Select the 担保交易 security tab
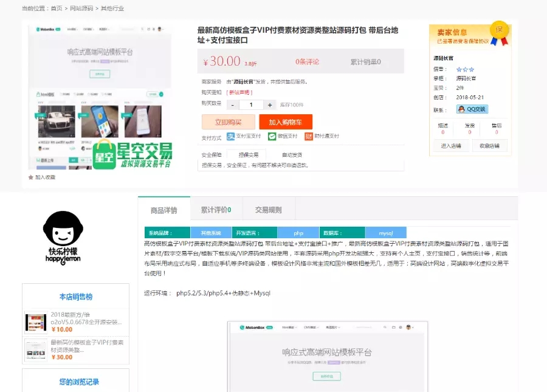This screenshot has height=392, width=547. pyautogui.click(x=248, y=154)
